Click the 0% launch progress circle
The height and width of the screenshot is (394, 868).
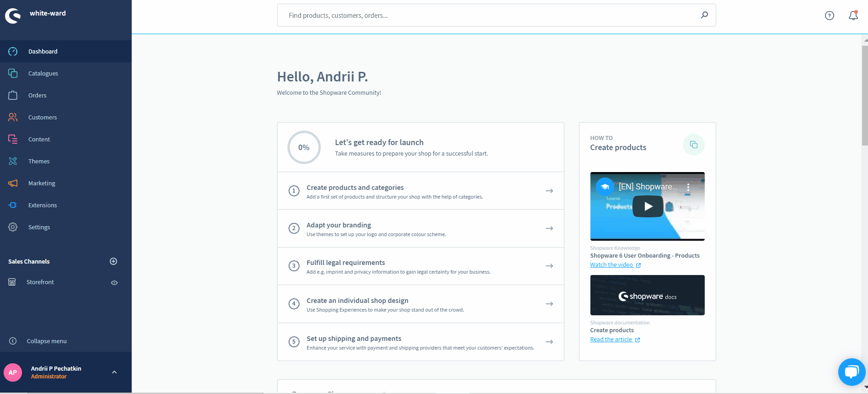click(x=304, y=147)
